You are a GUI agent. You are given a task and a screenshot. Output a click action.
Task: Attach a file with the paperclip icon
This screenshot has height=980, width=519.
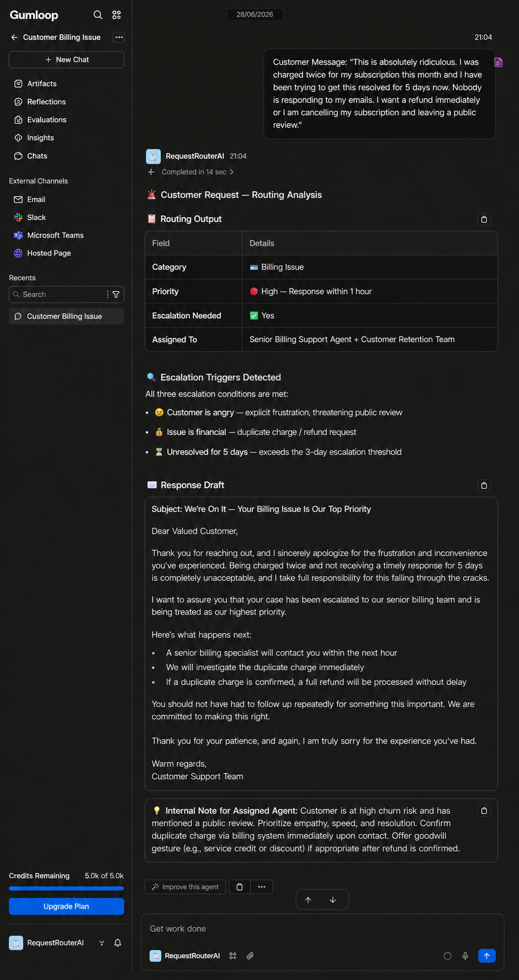click(x=250, y=956)
